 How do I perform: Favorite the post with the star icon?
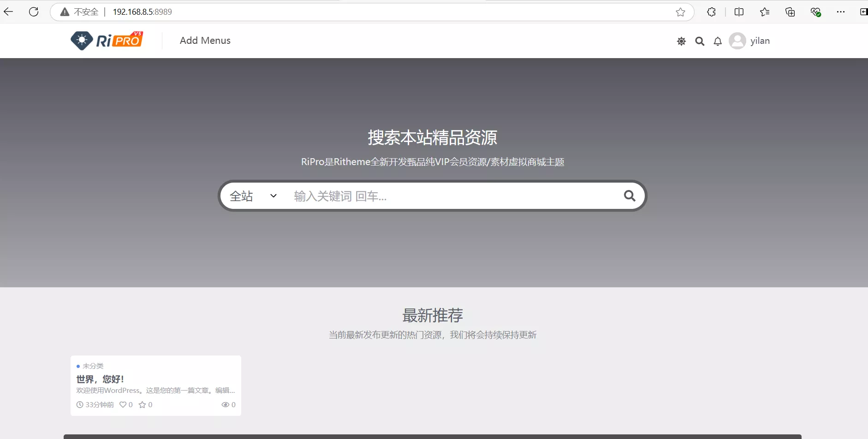point(143,404)
